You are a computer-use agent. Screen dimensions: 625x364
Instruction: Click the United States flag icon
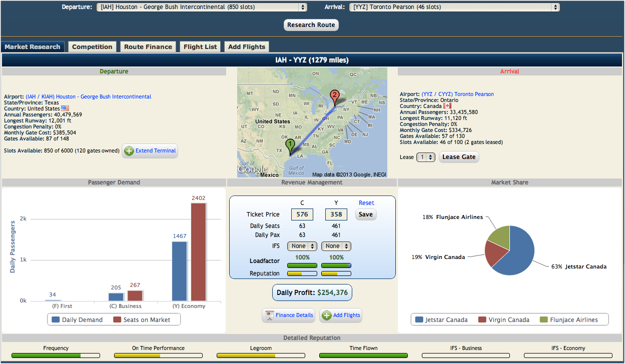pyautogui.click(x=65, y=108)
